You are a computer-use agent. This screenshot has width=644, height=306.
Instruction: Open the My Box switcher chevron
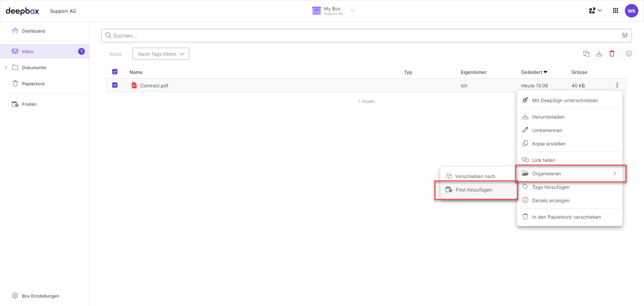[352, 10]
